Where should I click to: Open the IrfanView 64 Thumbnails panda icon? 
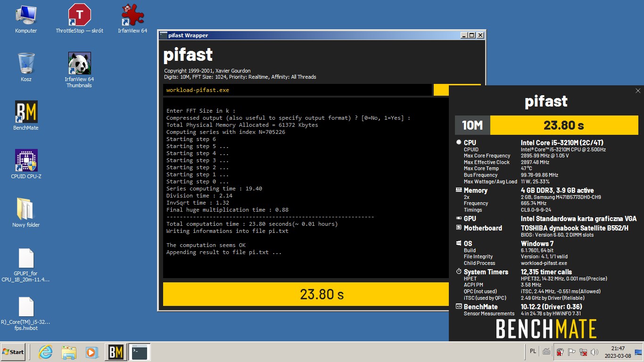[79, 70]
